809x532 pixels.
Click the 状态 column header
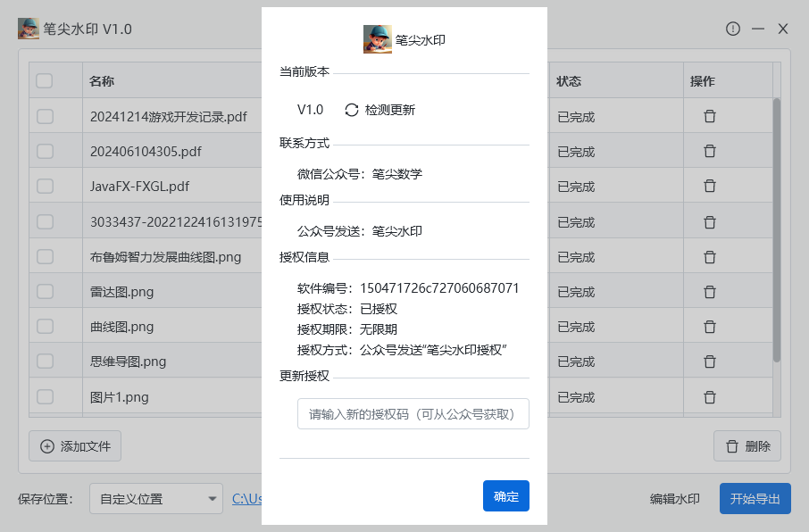[x=569, y=81]
